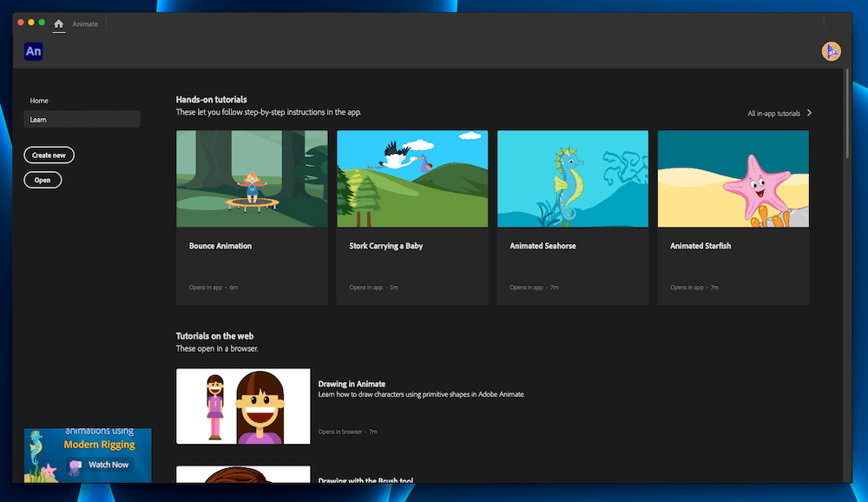Select the Animate tab in the title bar
This screenshot has width=868, height=502.
pyautogui.click(x=85, y=23)
